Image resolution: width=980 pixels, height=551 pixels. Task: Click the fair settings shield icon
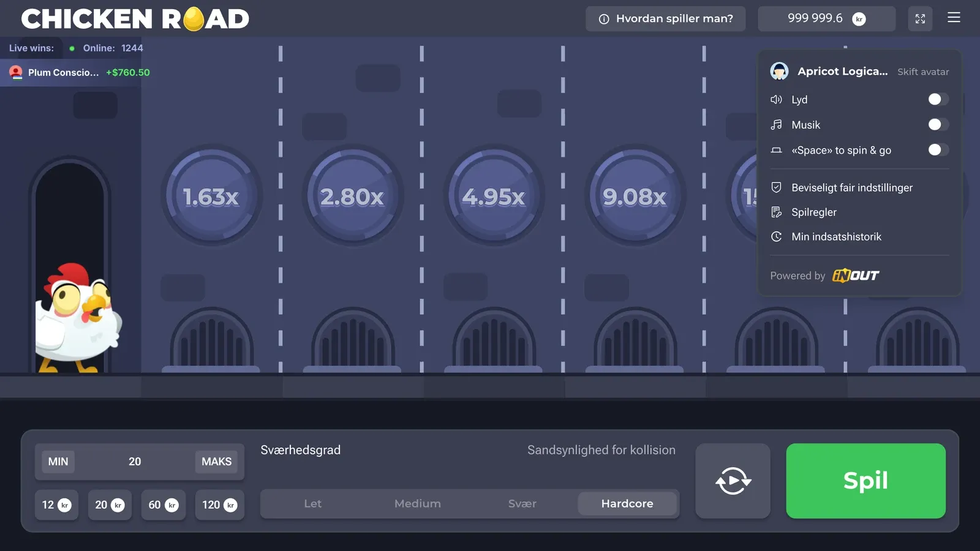[776, 187]
